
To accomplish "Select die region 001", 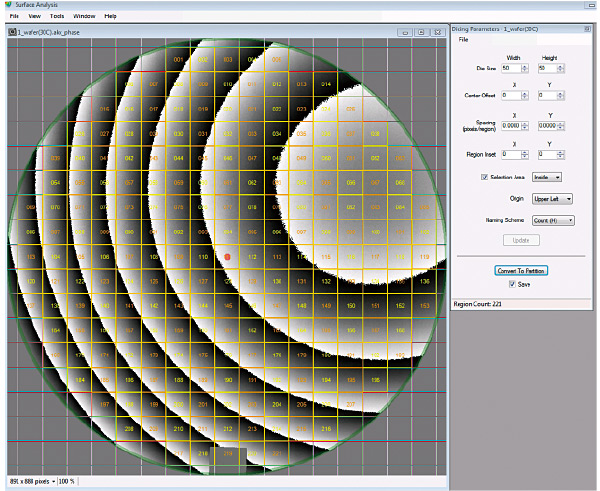I will pos(178,59).
